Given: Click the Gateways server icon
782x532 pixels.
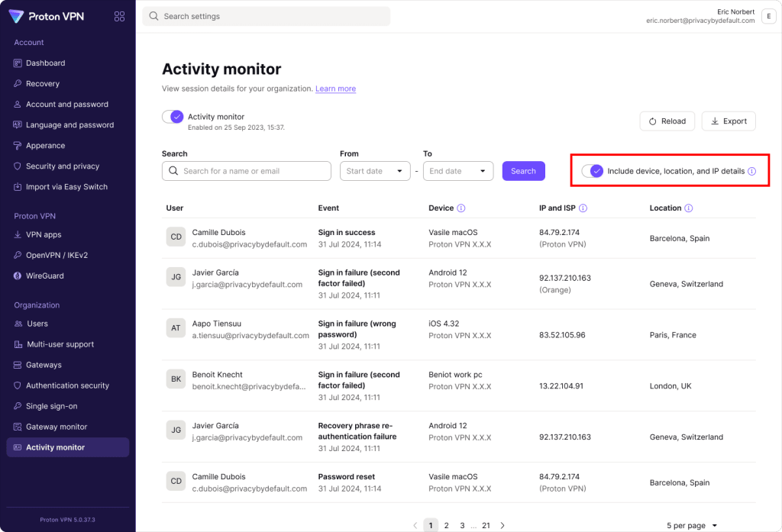Looking at the screenshot, I should (18, 365).
